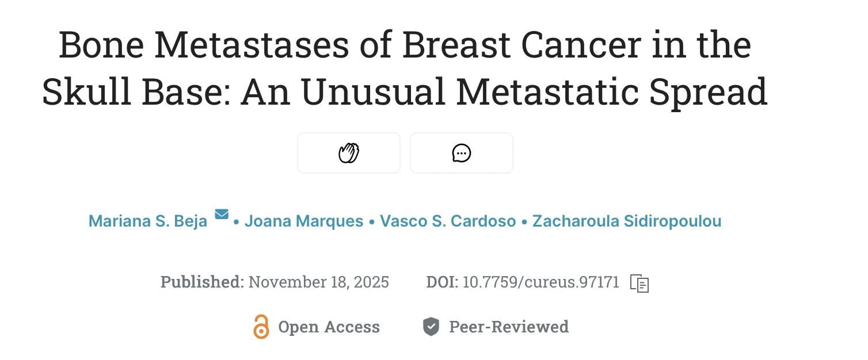
Task: Open comments via the speech bubble icon
Action: click(462, 153)
